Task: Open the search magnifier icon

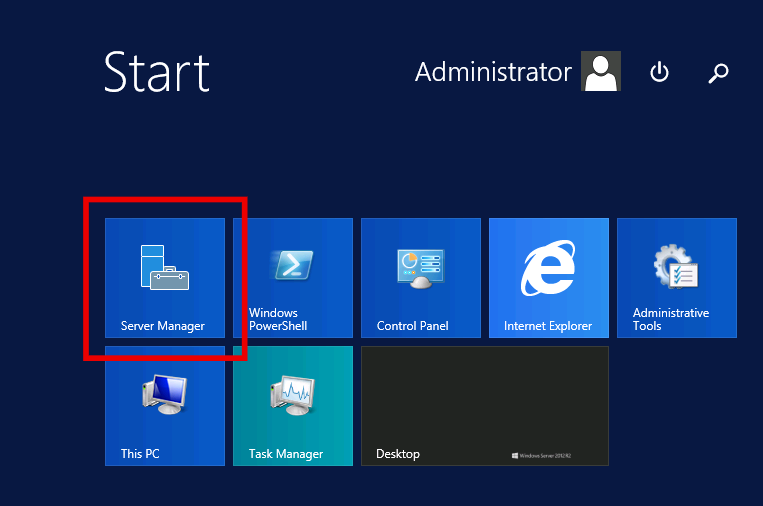Action: [x=718, y=73]
